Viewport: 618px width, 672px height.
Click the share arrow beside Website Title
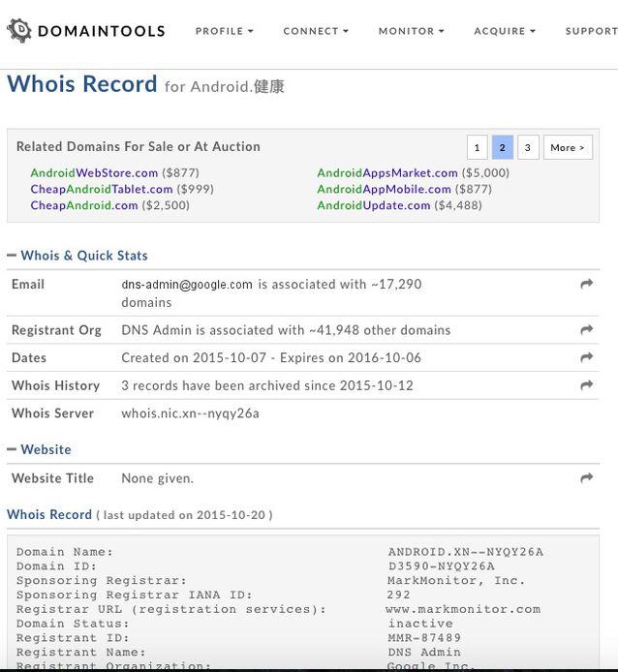click(586, 478)
